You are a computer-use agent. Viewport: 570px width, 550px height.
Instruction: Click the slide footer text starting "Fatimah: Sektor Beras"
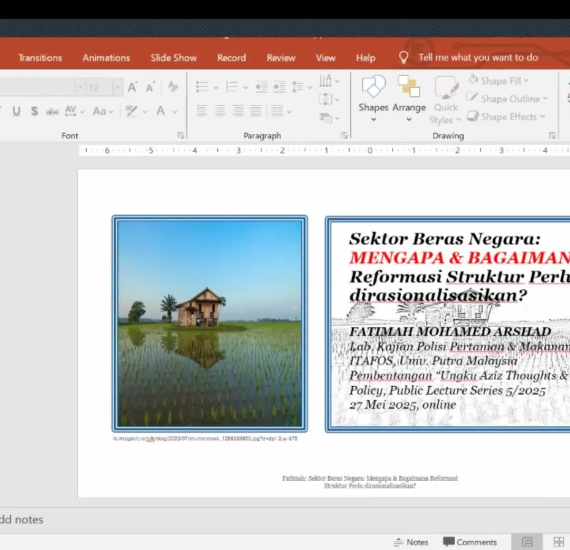(x=370, y=482)
